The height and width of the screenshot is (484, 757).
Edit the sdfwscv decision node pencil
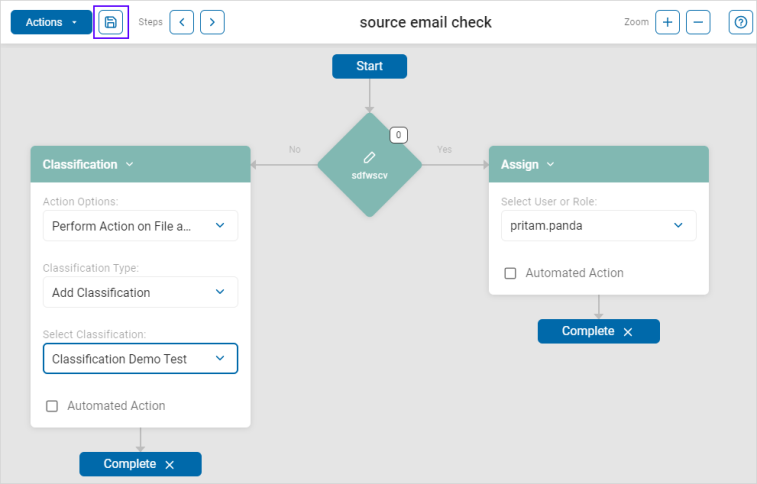click(x=369, y=158)
